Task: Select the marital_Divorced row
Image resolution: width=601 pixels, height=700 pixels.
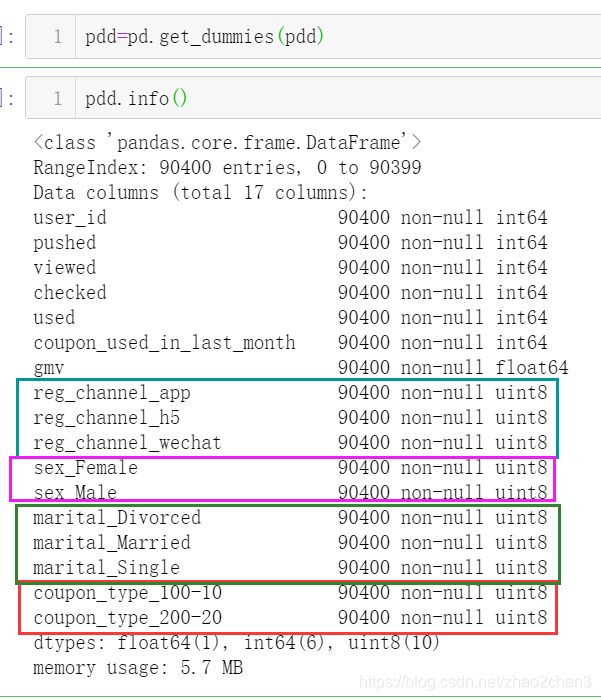Action: [290, 518]
